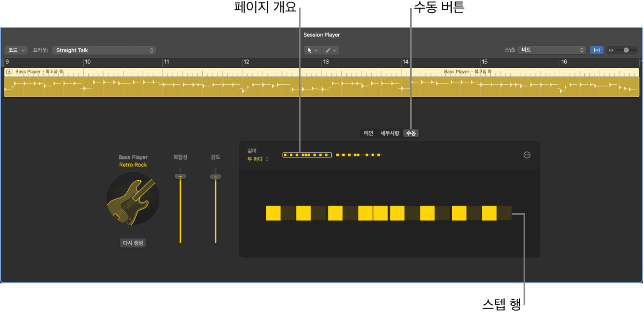Toggle the second step in step row
Viewport: 644px width, 318px height.
coord(288,213)
